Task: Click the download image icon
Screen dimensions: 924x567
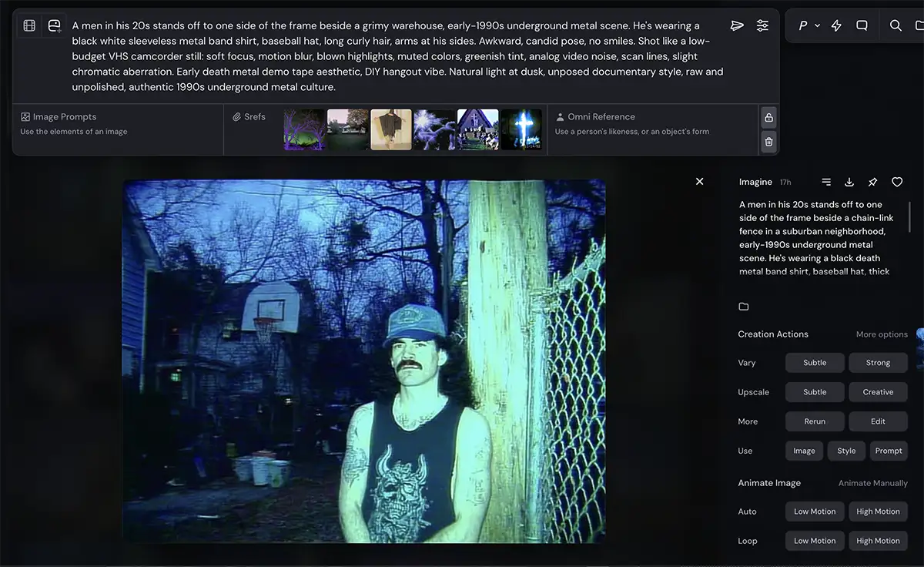Action: tap(849, 182)
